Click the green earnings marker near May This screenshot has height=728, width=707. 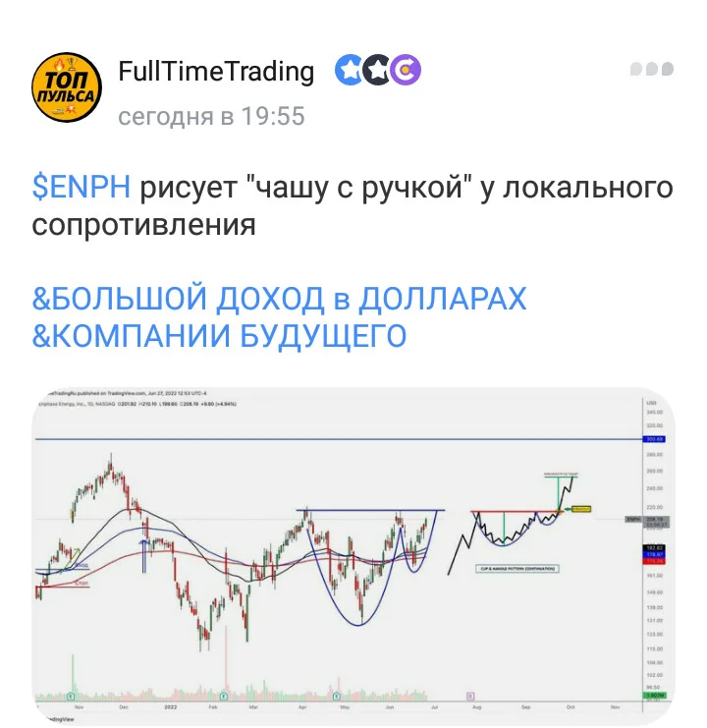(x=337, y=696)
